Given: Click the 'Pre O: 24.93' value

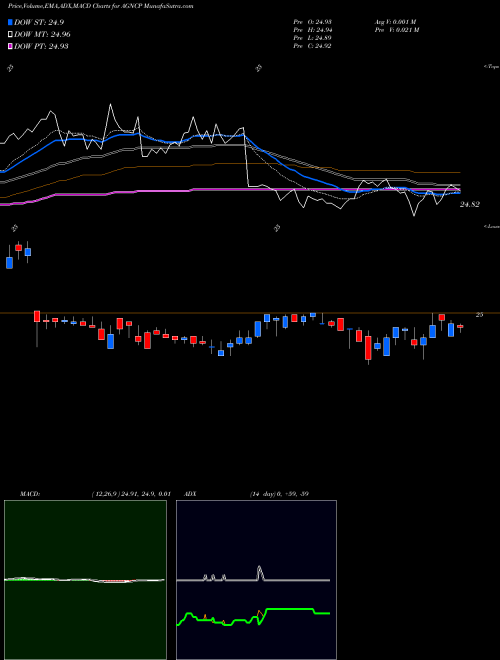Looking at the screenshot, I should 312,22.
